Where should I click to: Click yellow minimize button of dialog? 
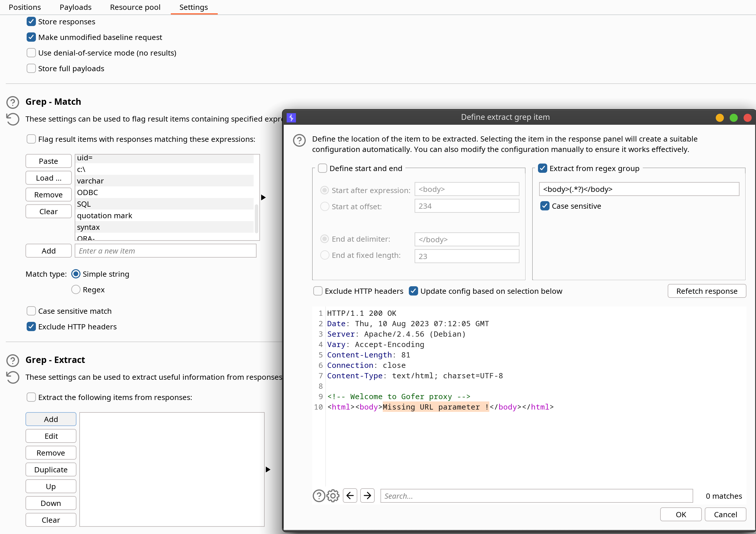tap(720, 118)
